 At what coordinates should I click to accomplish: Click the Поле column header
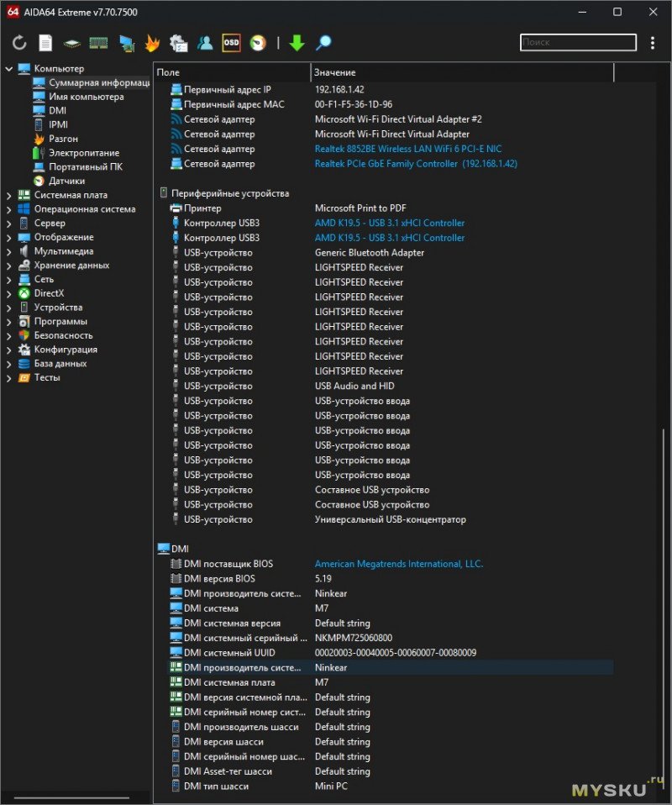(x=232, y=72)
